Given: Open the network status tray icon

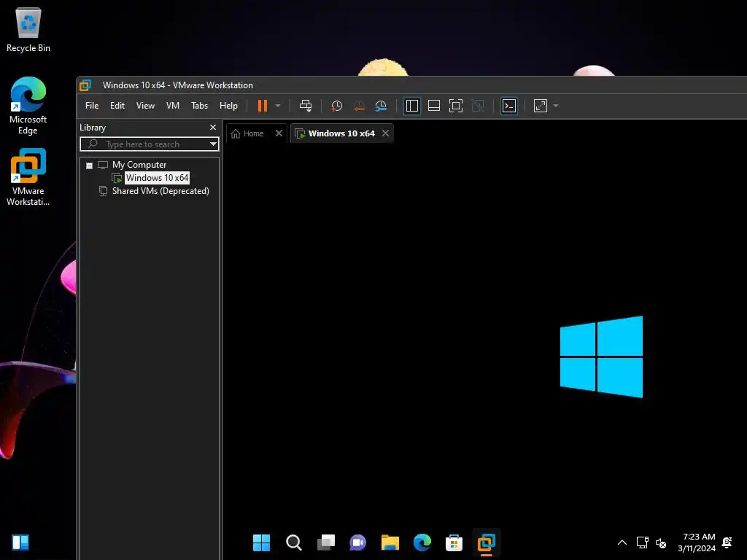Looking at the screenshot, I should (x=642, y=542).
